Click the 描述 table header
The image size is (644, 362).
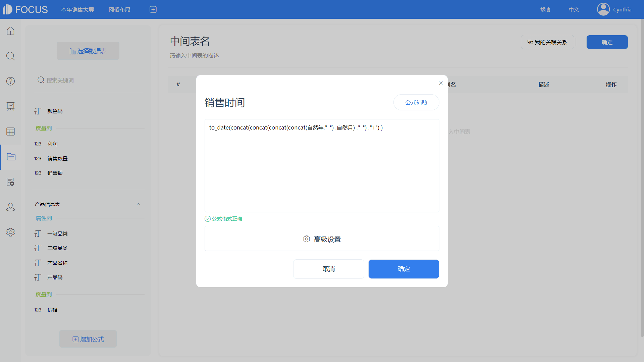pyautogui.click(x=544, y=85)
